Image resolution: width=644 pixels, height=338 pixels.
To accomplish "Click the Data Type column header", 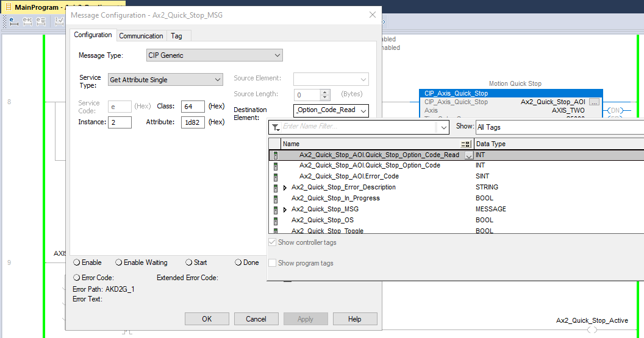I will 559,144.
